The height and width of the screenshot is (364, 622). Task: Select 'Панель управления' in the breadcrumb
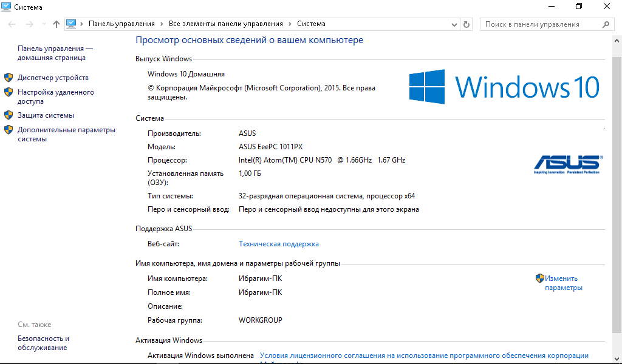(121, 24)
